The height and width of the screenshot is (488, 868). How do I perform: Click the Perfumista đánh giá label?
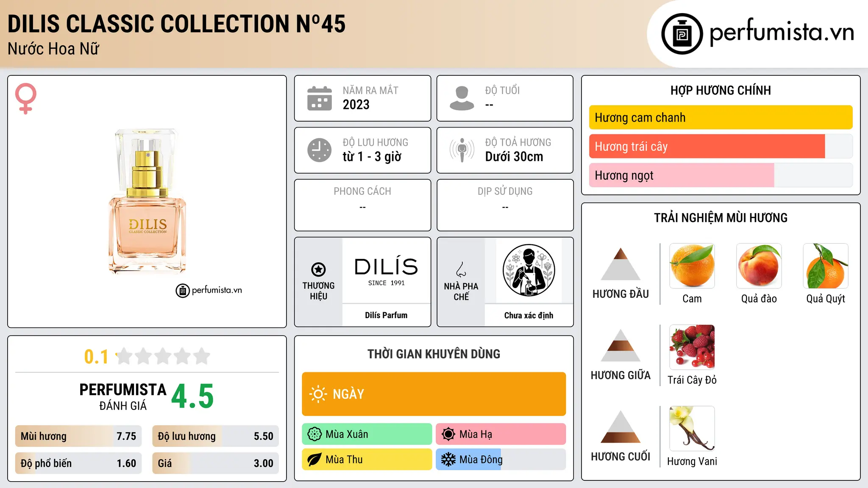pos(123,397)
